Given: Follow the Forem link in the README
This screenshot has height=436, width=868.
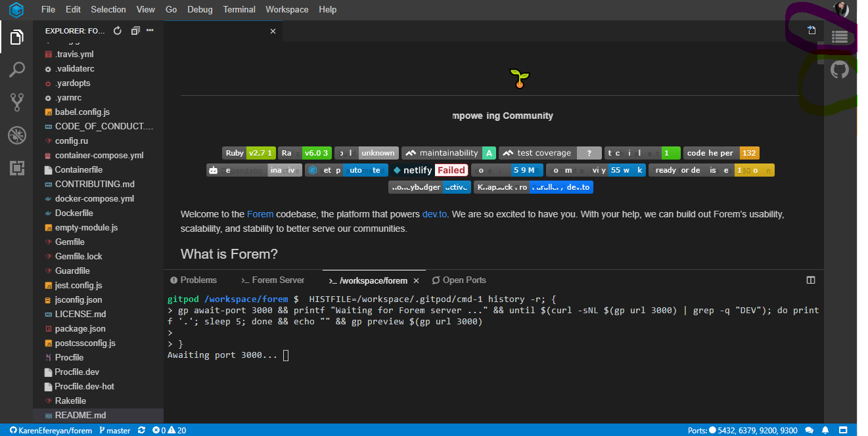Looking at the screenshot, I should pos(260,214).
